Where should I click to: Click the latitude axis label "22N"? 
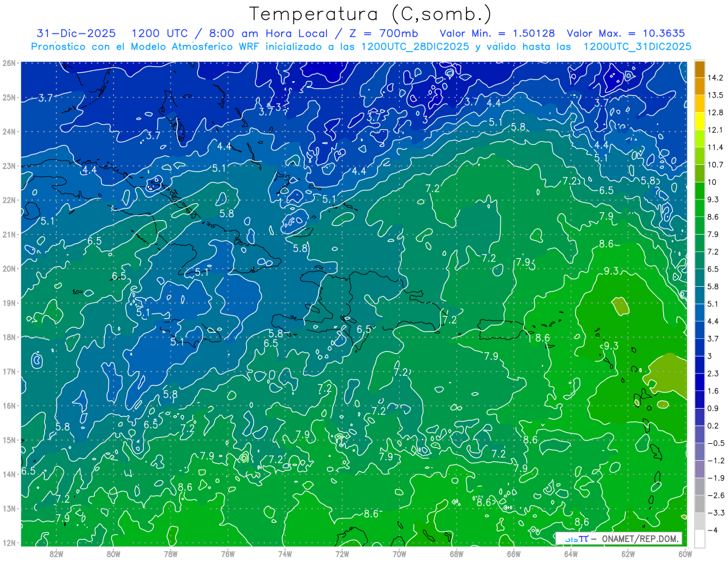[9, 200]
